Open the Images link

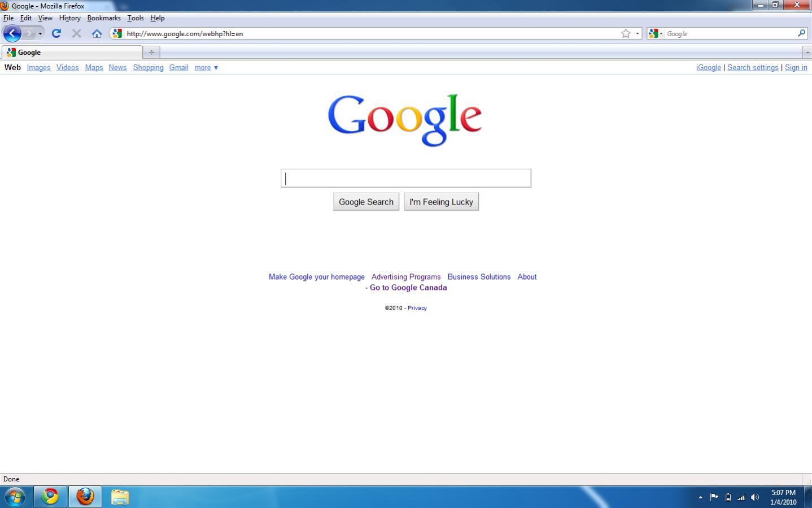point(38,67)
